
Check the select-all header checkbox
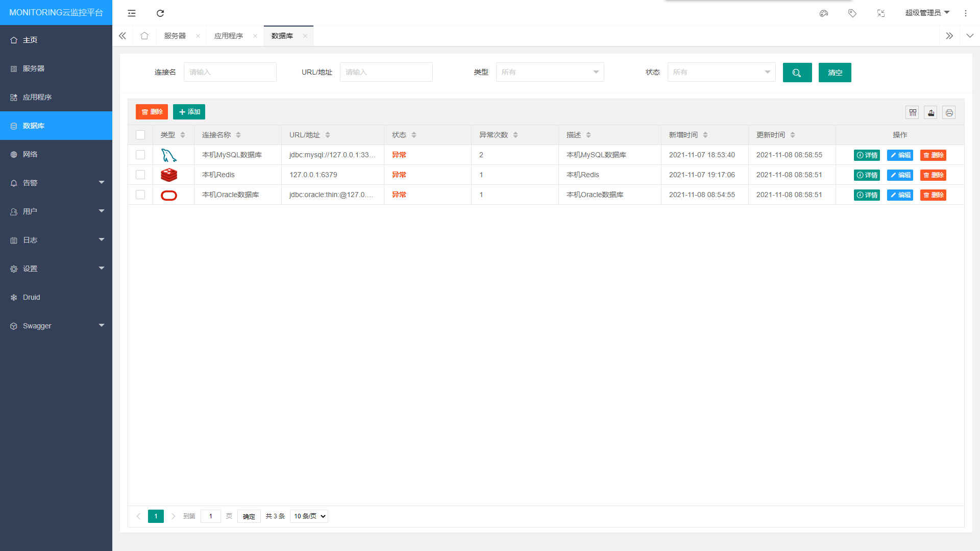tap(140, 135)
